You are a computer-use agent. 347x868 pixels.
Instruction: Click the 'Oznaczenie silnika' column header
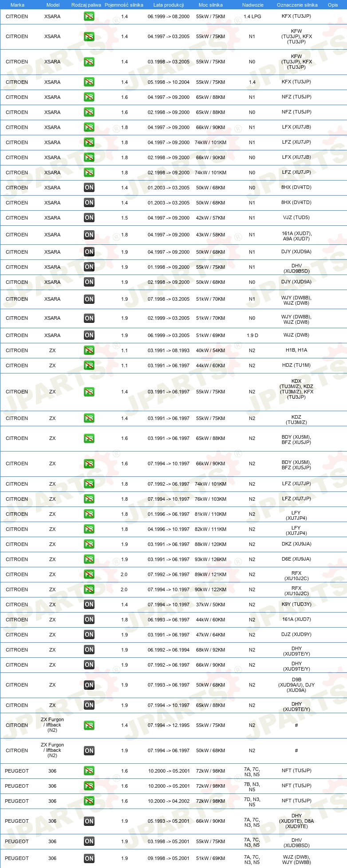tap(297, 5)
